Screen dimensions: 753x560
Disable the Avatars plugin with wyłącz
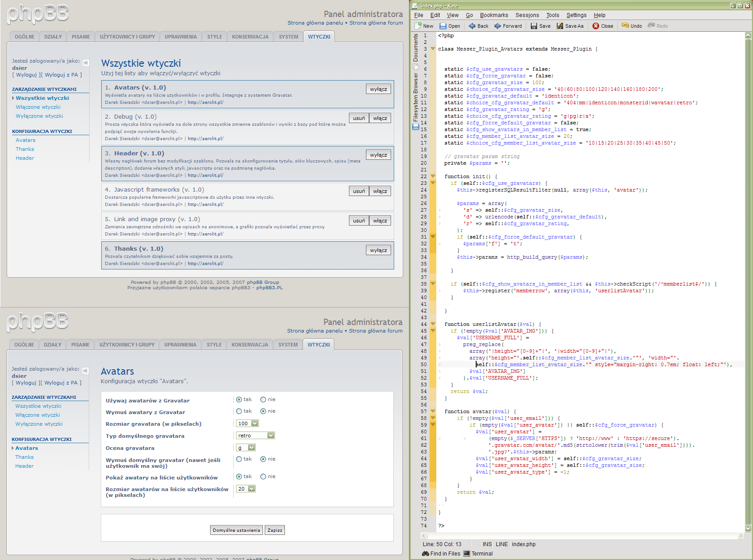(378, 89)
